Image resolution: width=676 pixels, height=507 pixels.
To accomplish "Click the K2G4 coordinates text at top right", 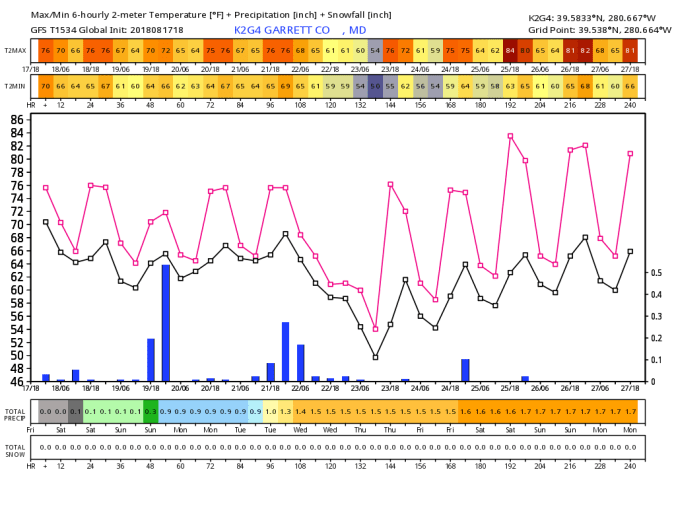I will pos(587,17).
